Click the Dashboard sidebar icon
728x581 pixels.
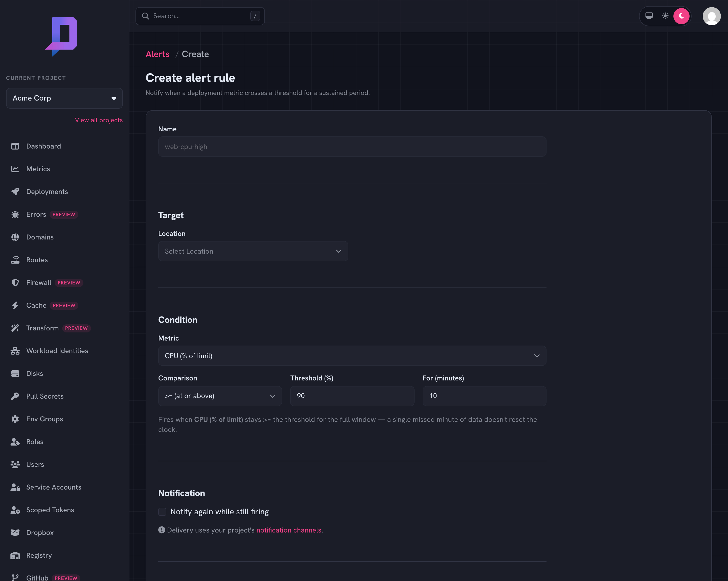coord(15,146)
